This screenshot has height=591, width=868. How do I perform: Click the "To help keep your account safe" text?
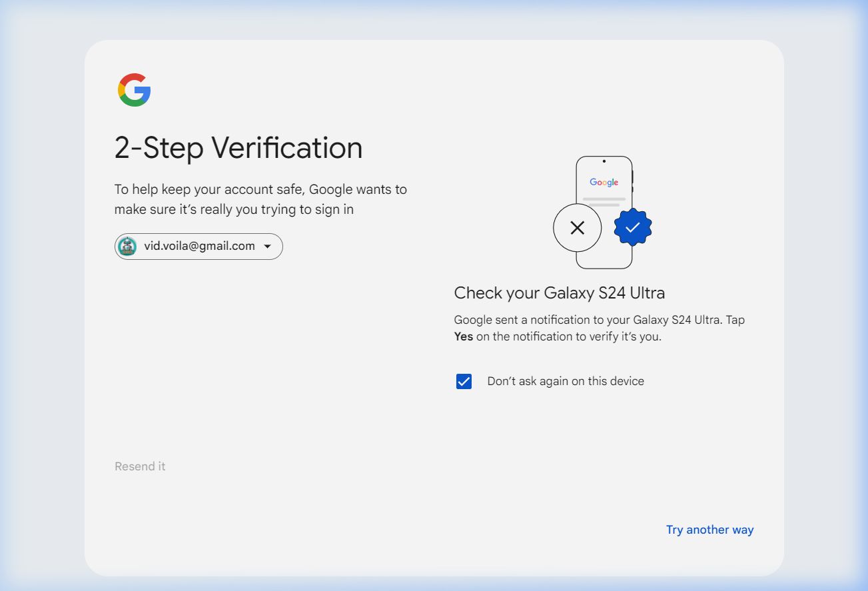coord(260,189)
